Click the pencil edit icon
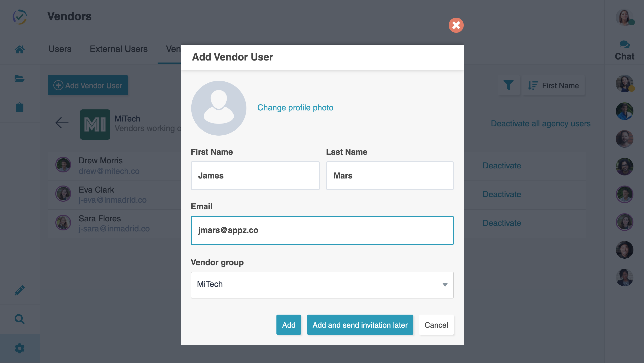The height and width of the screenshot is (363, 644). click(20, 290)
